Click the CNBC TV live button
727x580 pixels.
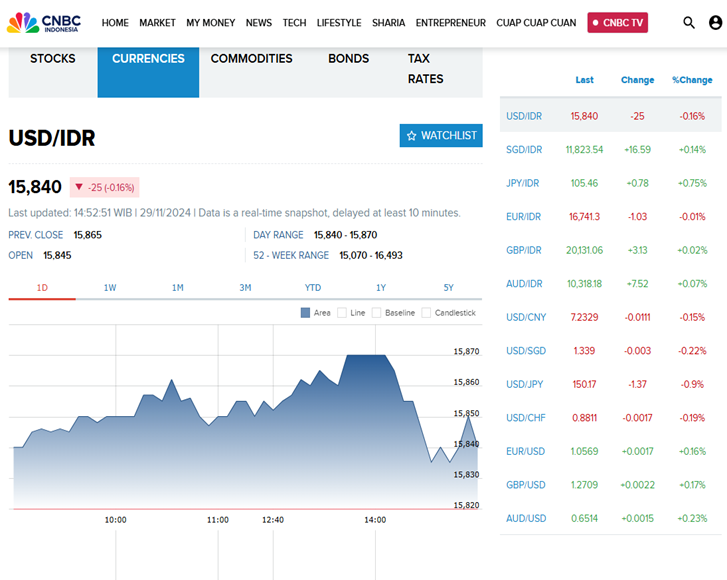(617, 22)
